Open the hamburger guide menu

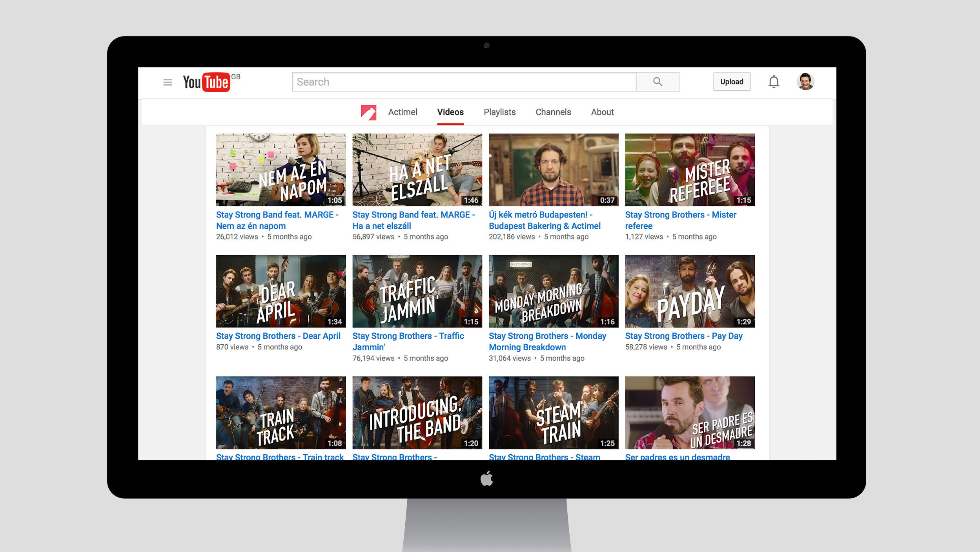click(168, 82)
